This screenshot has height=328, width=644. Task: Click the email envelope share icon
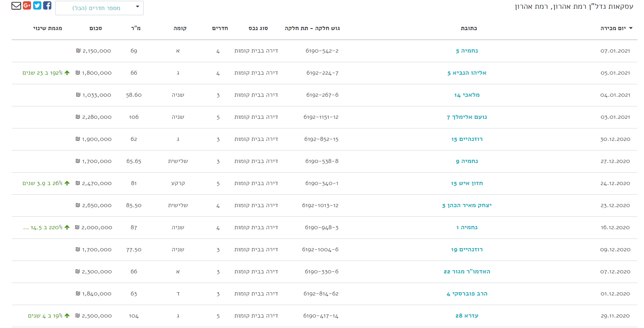point(16,6)
